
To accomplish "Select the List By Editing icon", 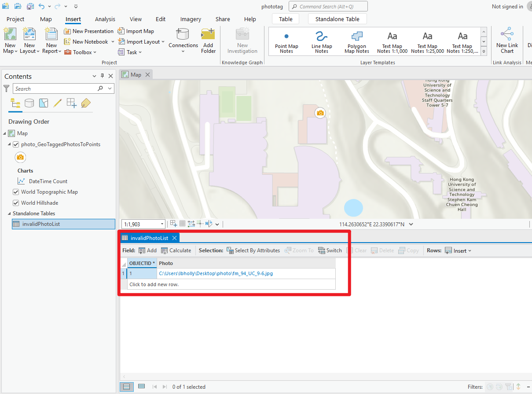I will (x=57, y=103).
